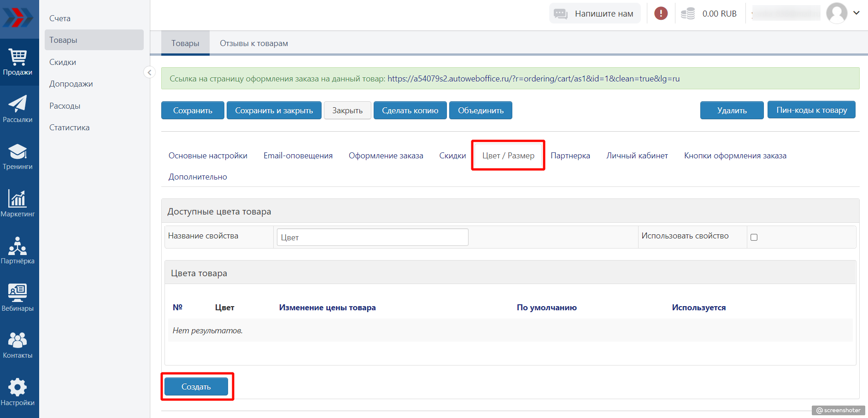
Task: Open Контакты people icon
Action: [x=18, y=345]
